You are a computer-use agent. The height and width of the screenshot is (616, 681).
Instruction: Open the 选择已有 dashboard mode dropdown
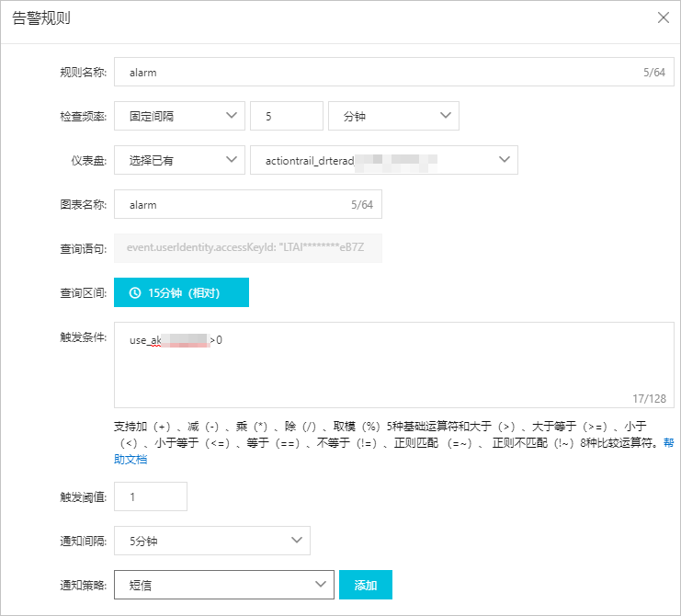[179, 160]
